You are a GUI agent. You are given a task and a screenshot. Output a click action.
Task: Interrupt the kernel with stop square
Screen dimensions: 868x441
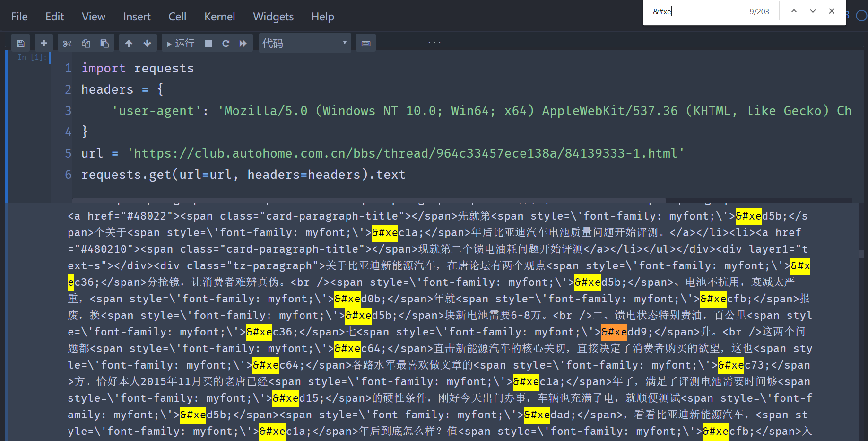[208, 43]
